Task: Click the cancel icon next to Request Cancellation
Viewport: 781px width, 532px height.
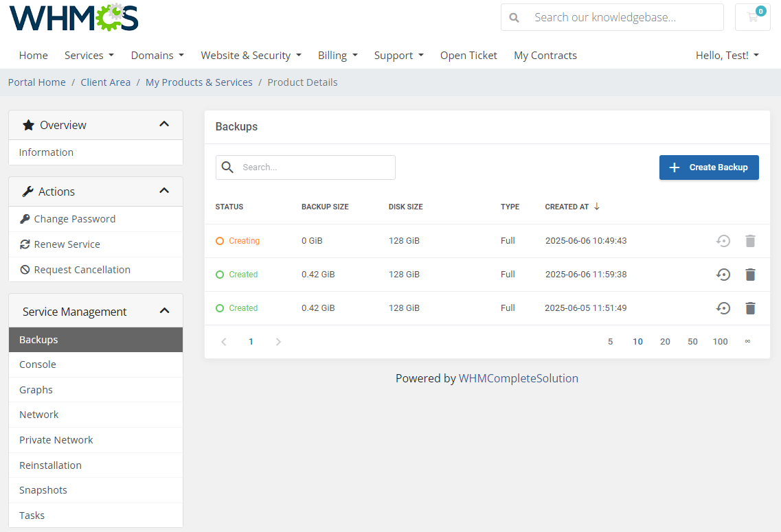Action: click(x=25, y=269)
